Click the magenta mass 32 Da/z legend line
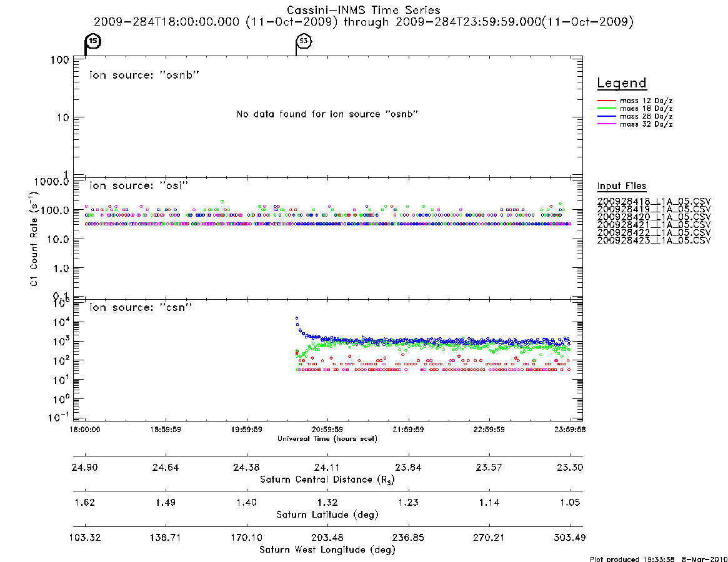728x562 pixels. tap(606, 124)
